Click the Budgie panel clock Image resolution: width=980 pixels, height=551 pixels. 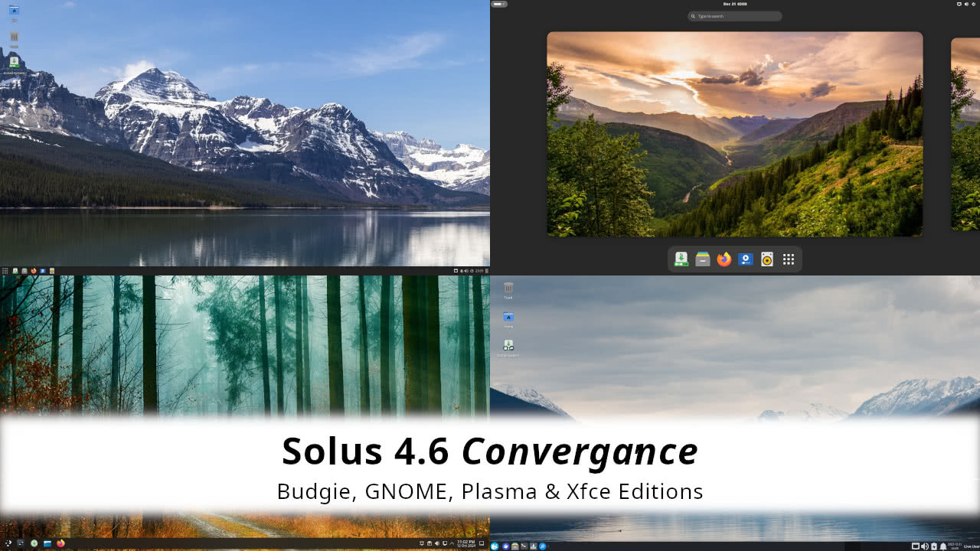[x=479, y=271]
